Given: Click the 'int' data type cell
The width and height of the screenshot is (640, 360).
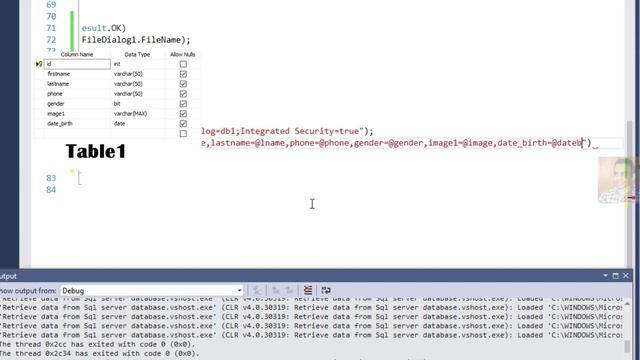Looking at the screenshot, I should point(138,64).
